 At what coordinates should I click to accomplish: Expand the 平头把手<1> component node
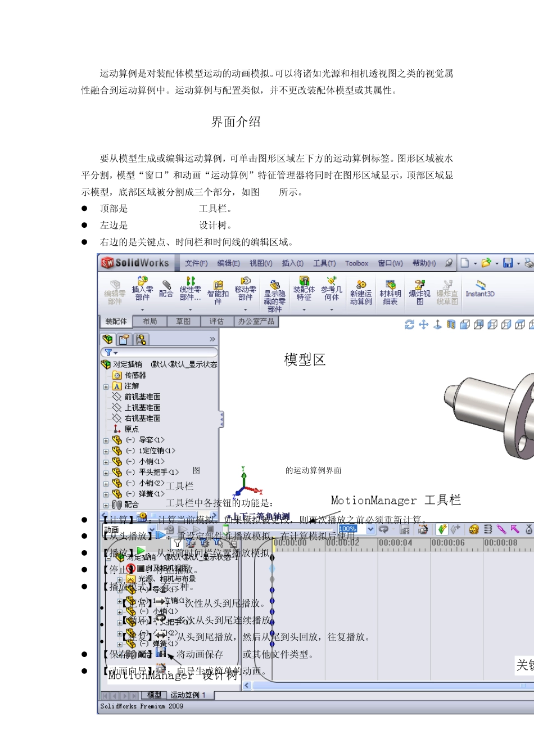click(x=106, y=472)
